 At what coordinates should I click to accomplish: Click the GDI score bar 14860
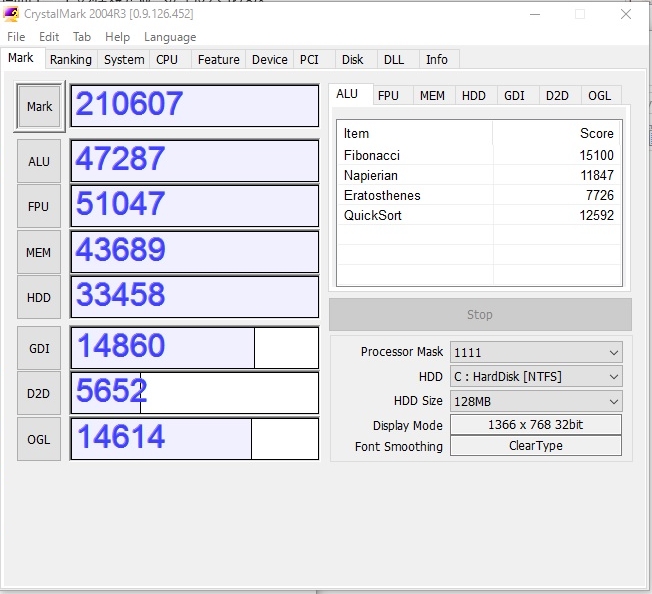195,348
